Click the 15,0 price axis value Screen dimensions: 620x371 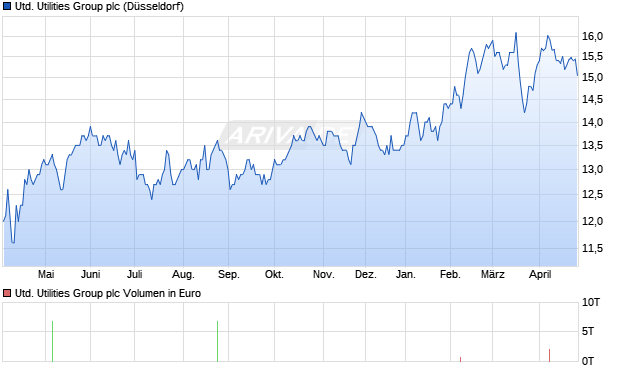coord(592,77)
